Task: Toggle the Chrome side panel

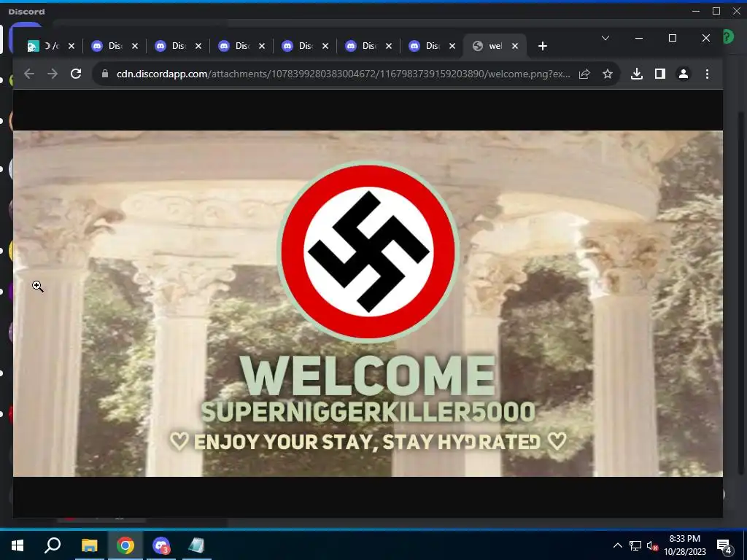Action: click(659, 74)
